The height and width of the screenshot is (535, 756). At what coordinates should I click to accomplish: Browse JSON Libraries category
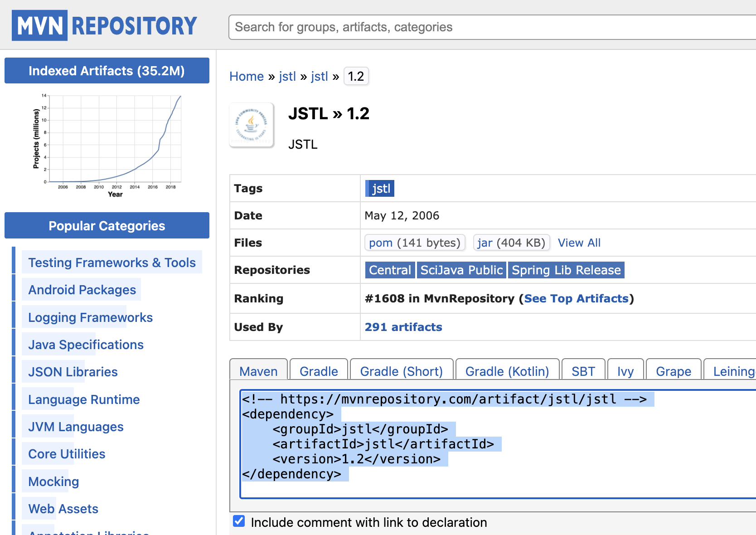point(73,372)
